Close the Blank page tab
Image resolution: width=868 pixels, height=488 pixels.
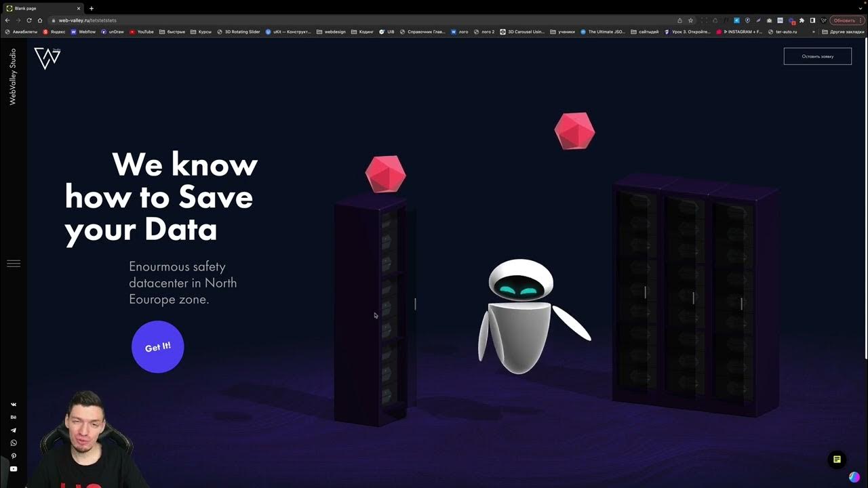pos(78,8)
